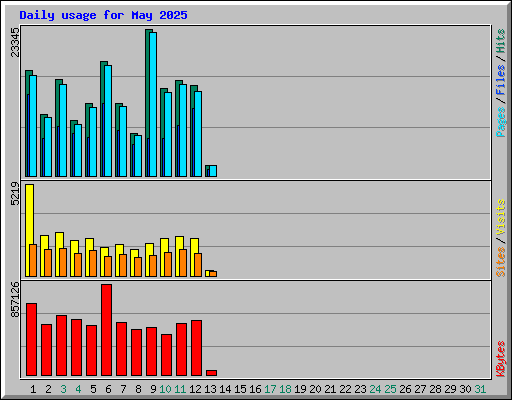Click green day 10 on the x-axis
Image resolution: width=512 pixels, height=400 pixels.
[x=165, y=389]
